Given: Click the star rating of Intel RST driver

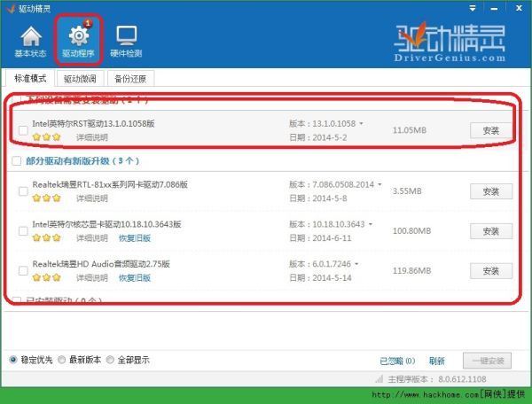Looking at the screenshot, I should pos(47,137).
